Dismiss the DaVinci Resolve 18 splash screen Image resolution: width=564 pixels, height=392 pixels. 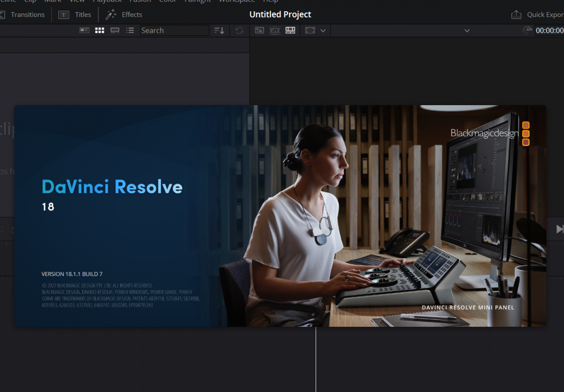[280, 215]
